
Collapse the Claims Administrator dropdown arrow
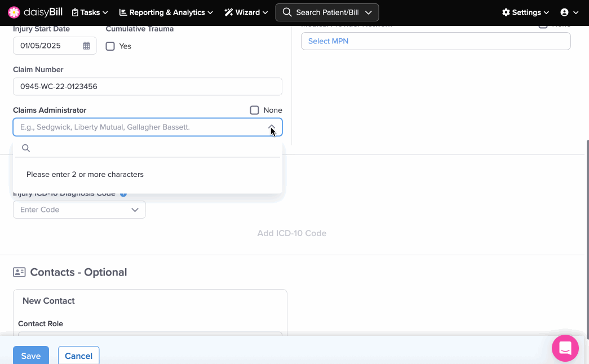(x=272, y=127)
